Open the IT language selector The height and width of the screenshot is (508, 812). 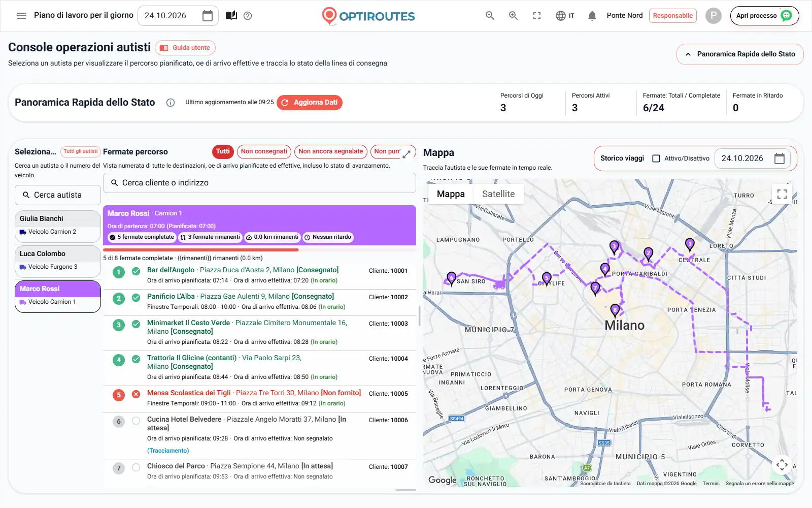tap(565, 16)
